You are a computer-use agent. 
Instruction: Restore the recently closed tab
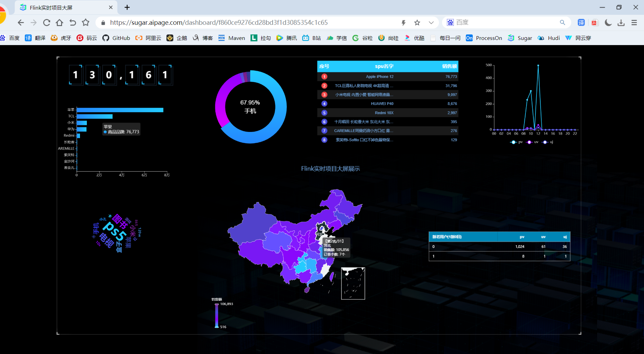tap(72, 23)
